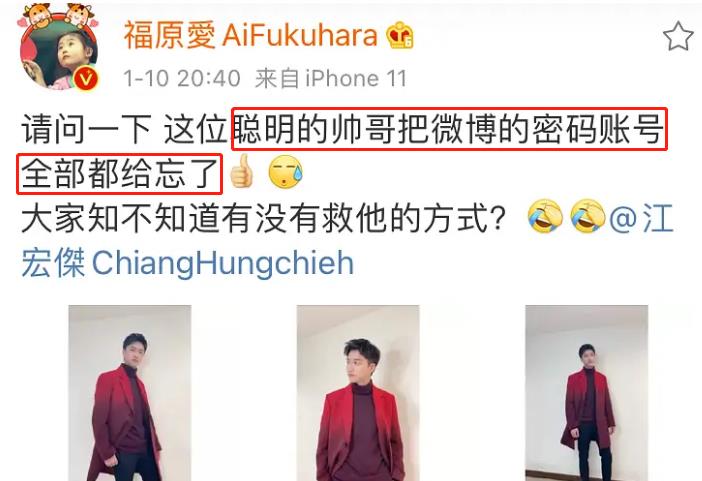Open 福原愛 AiFukuhara username link
The height and width of the screenshot is (481, 702).
tap(251, 35)
